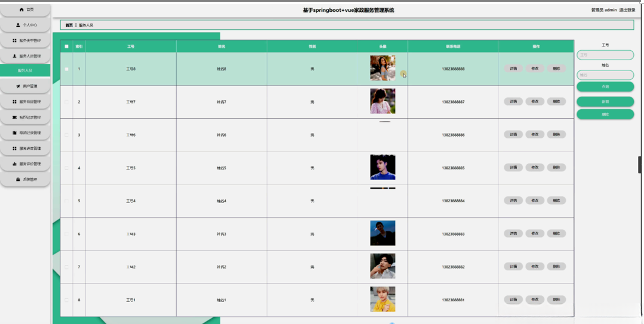This screenshot has height=324, width=644.
Task: Click the 姓名 column header
Action: (222, 47)
